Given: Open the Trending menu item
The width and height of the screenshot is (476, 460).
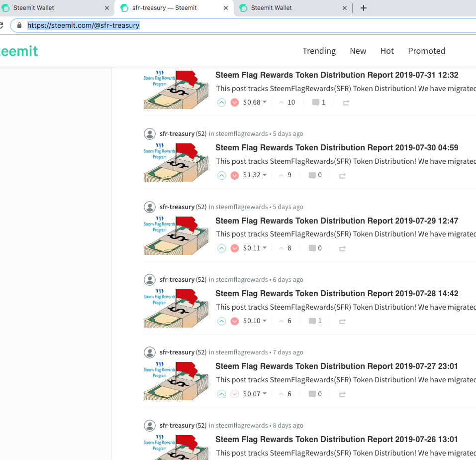Looking at the screenshot, I should click(x=319, y=51).
